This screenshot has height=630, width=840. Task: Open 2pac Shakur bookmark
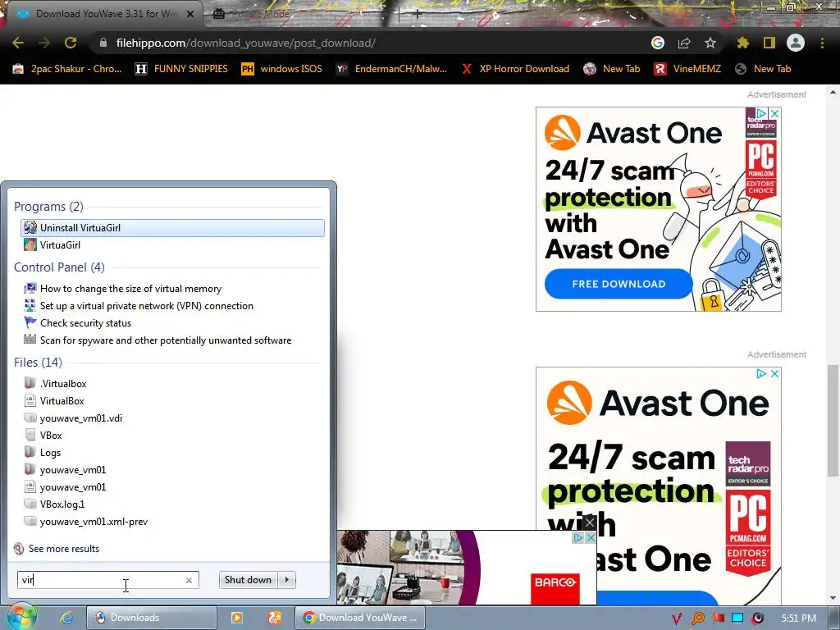coord(67,69)
